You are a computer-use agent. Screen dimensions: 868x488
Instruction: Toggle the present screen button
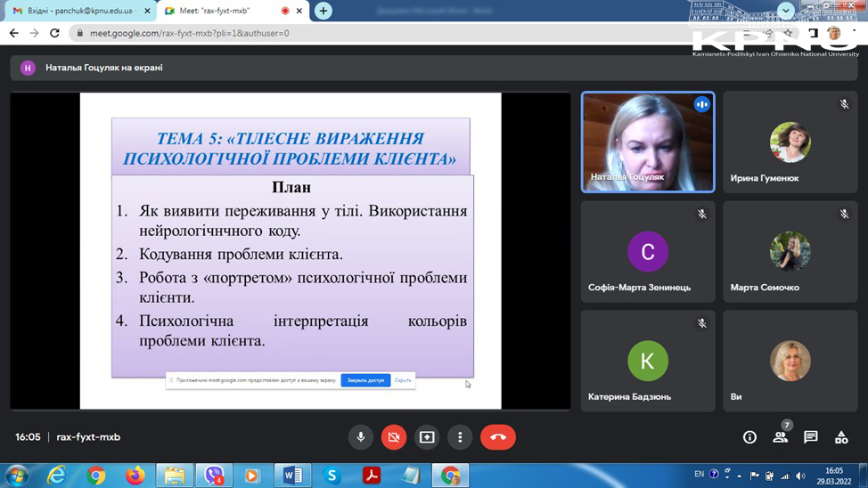tap(427, 437)
